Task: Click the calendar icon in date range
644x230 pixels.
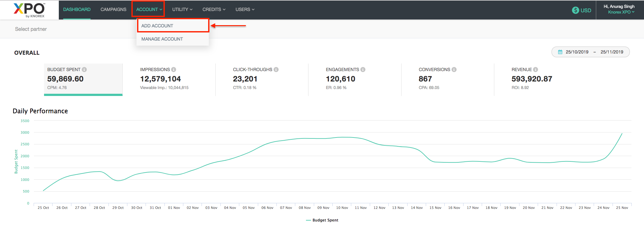Action: click(x=560, y=52)
